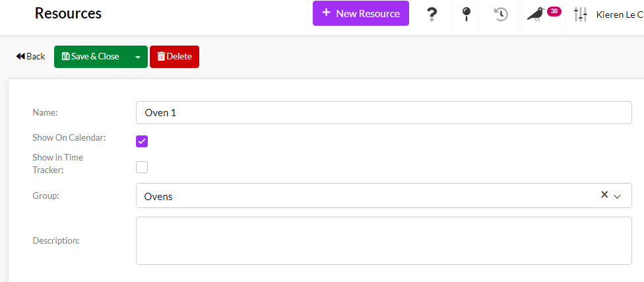
Task: Click the floppy disk save icon
Action: tap(65, 56)
